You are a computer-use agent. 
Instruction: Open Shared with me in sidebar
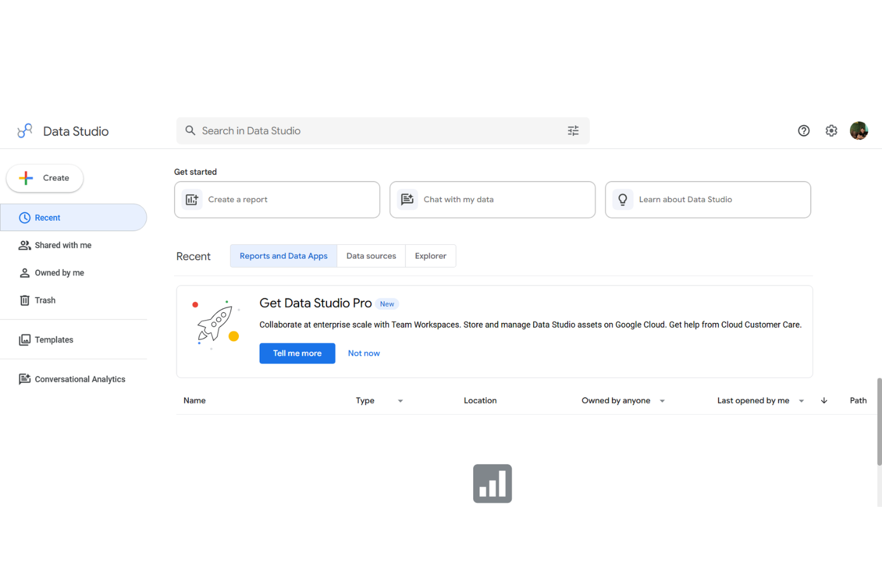[x=73, y=245]
